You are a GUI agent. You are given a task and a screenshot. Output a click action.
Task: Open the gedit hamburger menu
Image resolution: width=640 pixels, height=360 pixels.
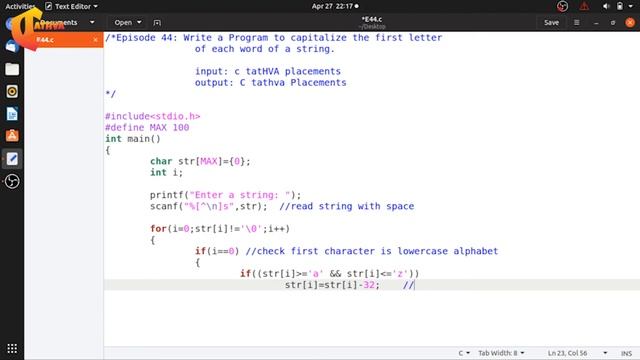click(x=576, y=22)
